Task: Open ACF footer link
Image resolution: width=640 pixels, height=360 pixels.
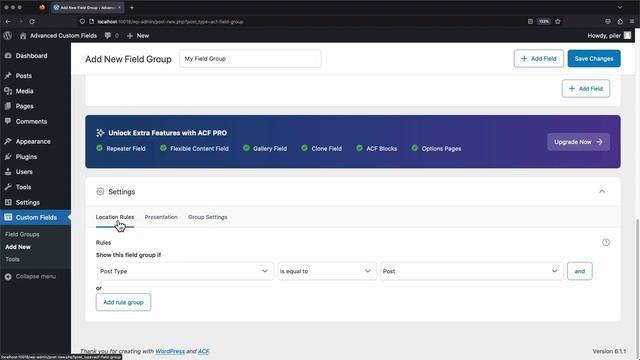Action: [x=203, y=351]
